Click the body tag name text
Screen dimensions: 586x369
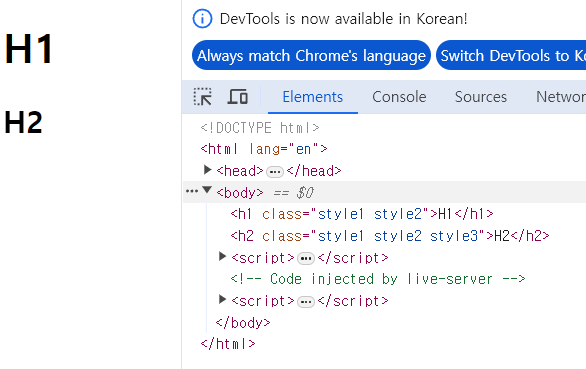[x=240, y=193]
